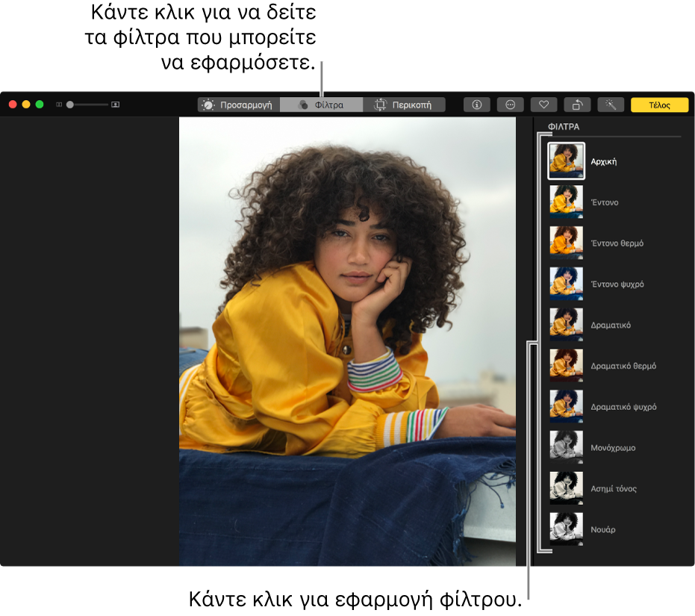The image size is (695, 616).
Task: Apply the Μονόχρωμο filter
Action: (566, 448)
